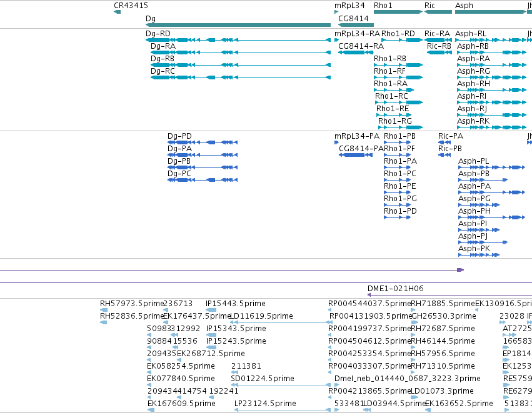The height and width of the screenshot is (413, 532).
Task: Select protein Dg-PA
Action: [x=203, y=155]
